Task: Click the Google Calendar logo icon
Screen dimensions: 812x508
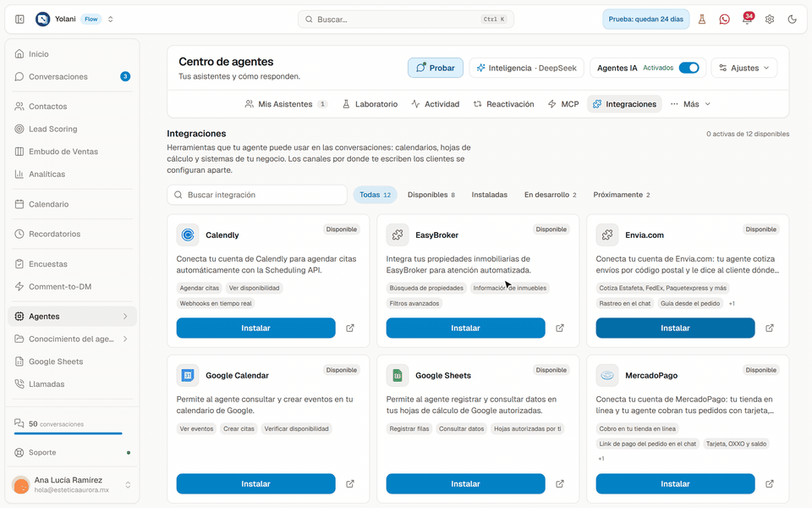Action: (188, 375)
